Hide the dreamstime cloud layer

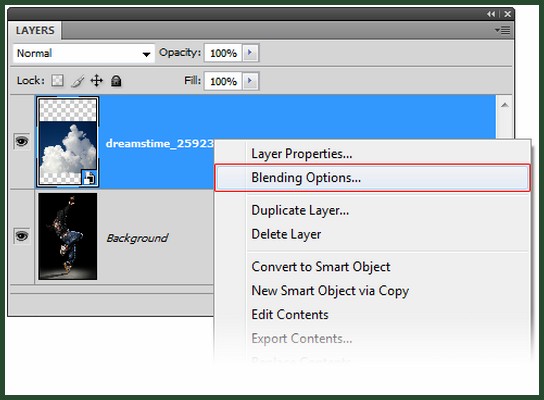pos(22,142)
